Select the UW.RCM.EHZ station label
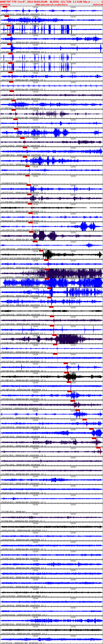The image size is (103, 644). click(23, 15)
